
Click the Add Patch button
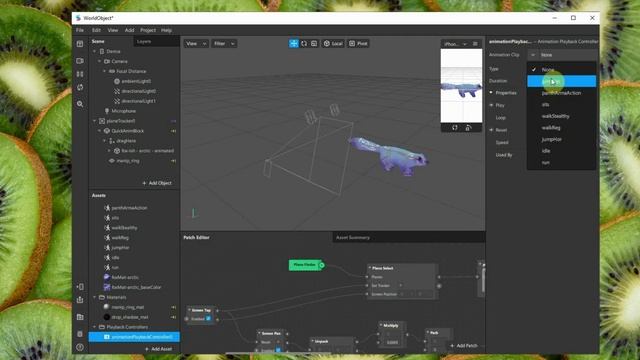(x=464, y=345)
